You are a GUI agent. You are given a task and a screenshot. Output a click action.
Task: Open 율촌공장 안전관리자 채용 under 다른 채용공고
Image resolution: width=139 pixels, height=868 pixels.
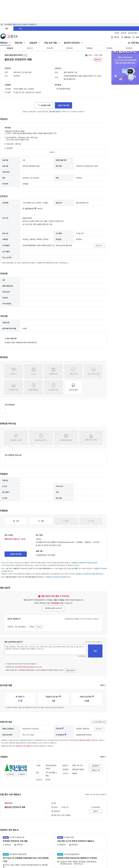[15, 807]
